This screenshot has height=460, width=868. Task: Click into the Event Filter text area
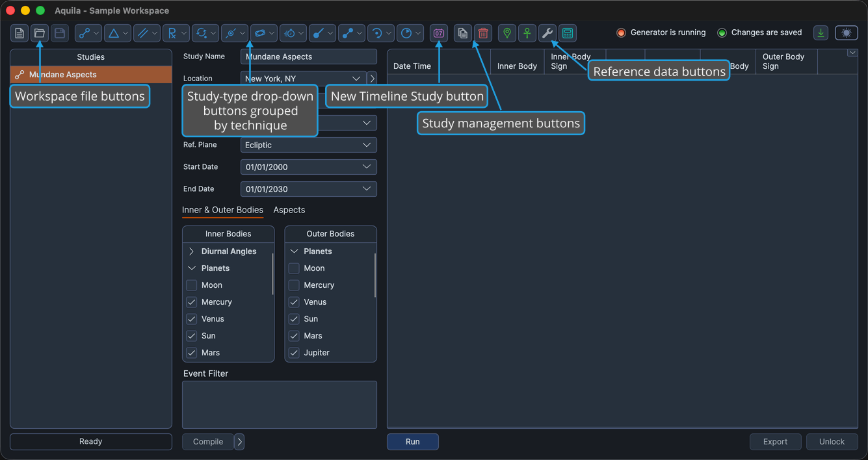click(x=280, y=405)
